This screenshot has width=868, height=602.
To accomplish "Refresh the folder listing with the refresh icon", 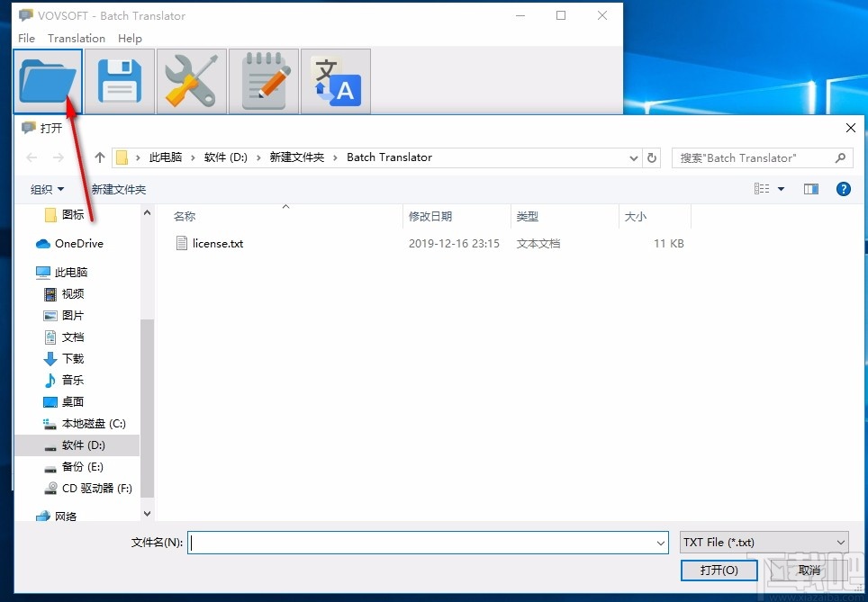I will (x=652, y=157).
